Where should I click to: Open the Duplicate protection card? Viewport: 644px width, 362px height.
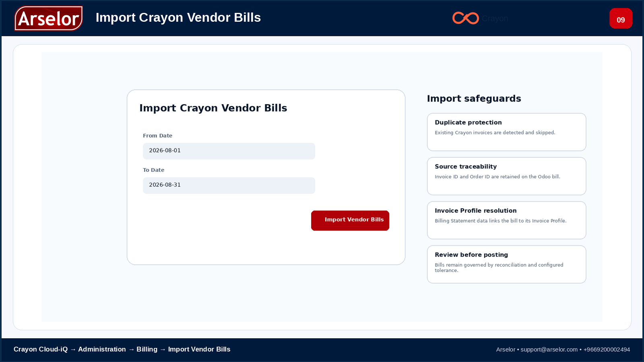click(x=506, y=132)
